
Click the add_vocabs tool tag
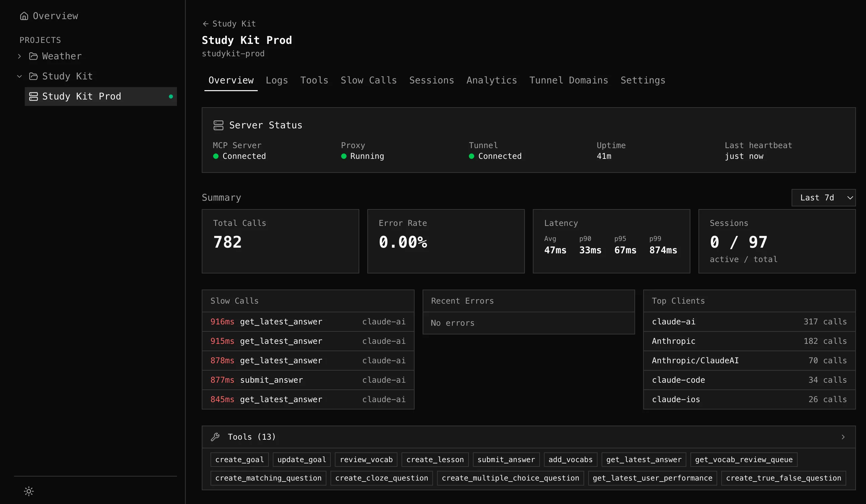[x=570, y=459]
